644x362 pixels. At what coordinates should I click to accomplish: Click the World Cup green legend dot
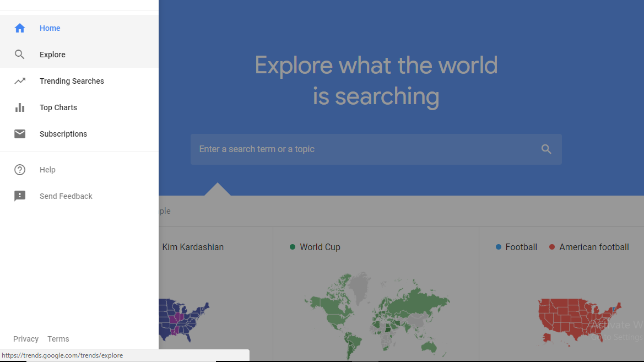[293, 247]
